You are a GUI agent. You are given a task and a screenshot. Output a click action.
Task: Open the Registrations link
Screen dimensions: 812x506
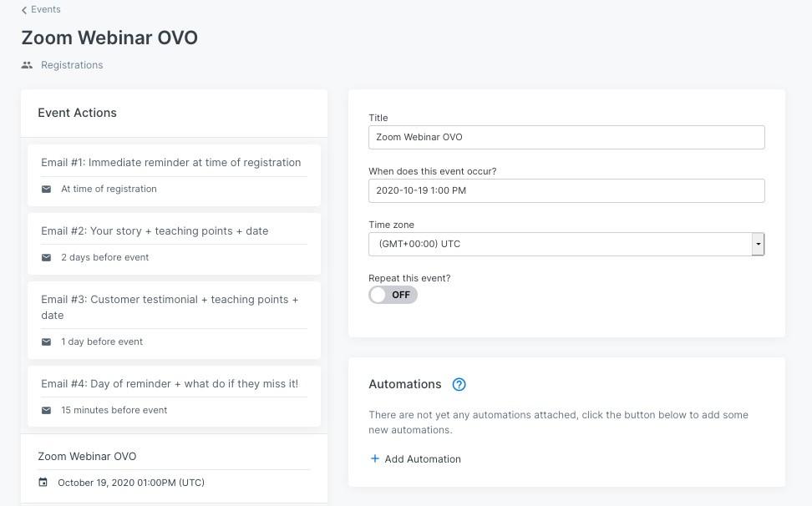tap(72, 65)
